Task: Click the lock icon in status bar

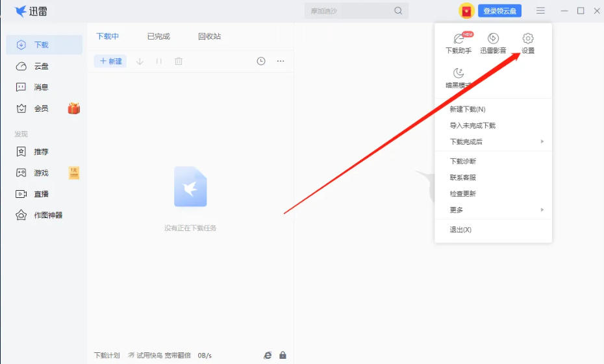Action: tap(283, 355)
